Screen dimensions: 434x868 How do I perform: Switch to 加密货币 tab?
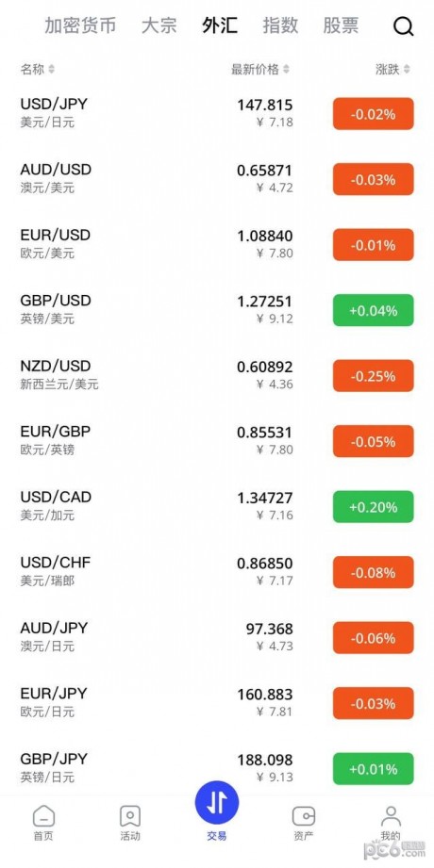80,25
